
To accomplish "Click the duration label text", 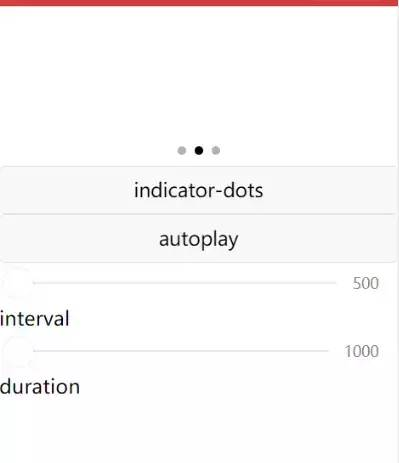I will coord(40,387).
